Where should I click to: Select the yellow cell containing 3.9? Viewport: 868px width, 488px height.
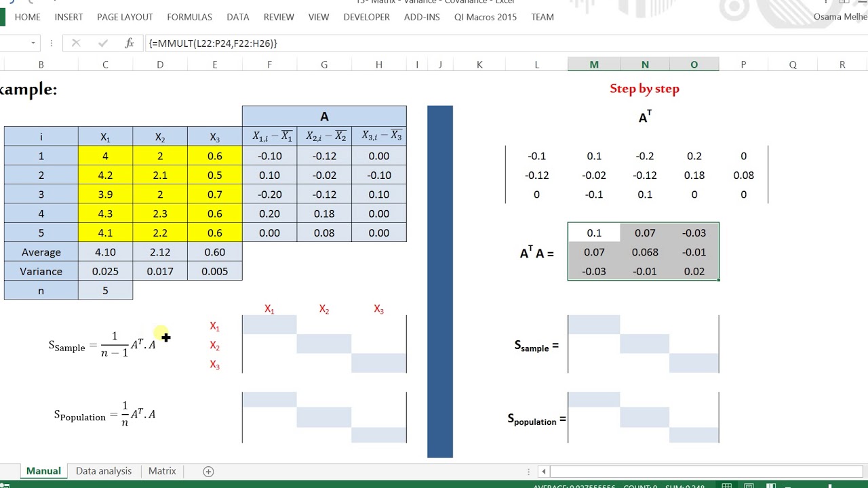pos(105,195)
